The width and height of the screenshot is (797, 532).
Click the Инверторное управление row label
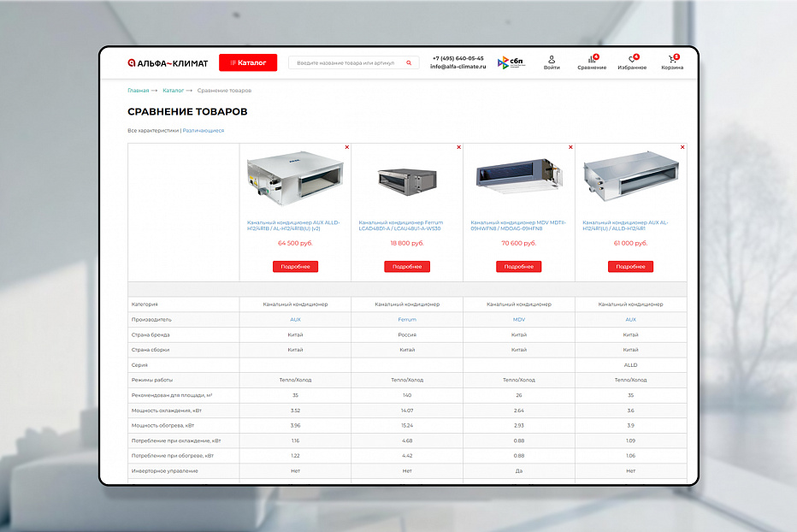[165, 471]
